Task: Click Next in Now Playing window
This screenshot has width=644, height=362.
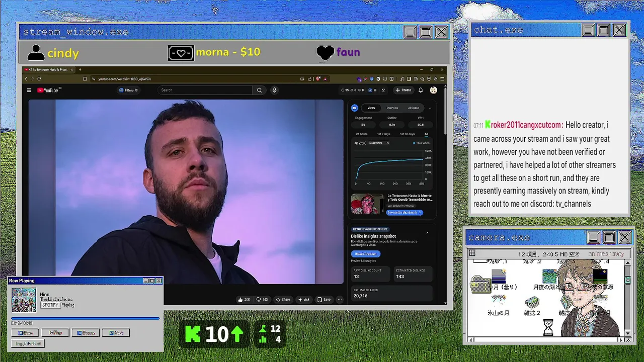Action: click(x=115, y=333)
